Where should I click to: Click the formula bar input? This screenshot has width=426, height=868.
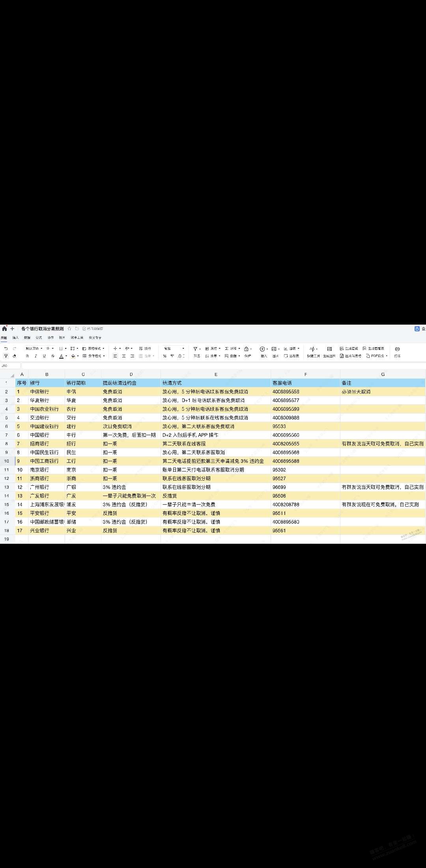pyautogui.click(x=224, y=366)
